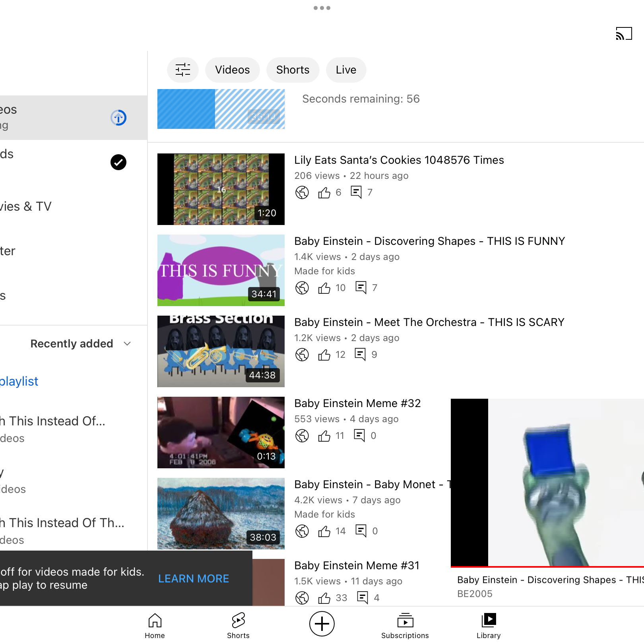The image size is (644, 644).
Task: Tap like icon on Meet The Orchestra video
Action: (x=324, y=355)
